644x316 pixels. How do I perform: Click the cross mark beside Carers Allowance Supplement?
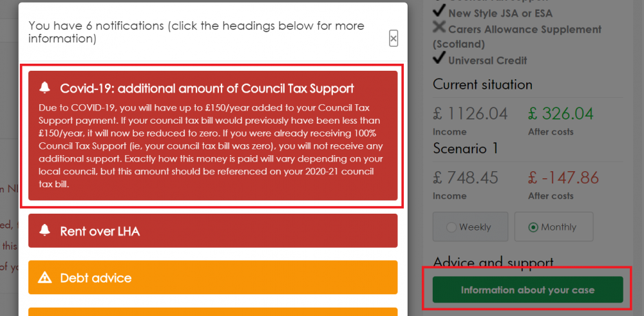[439, 28]
